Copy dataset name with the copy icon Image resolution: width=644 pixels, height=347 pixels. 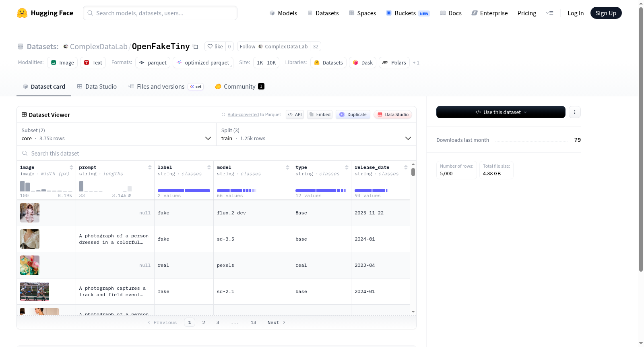(x=195, y=46)
